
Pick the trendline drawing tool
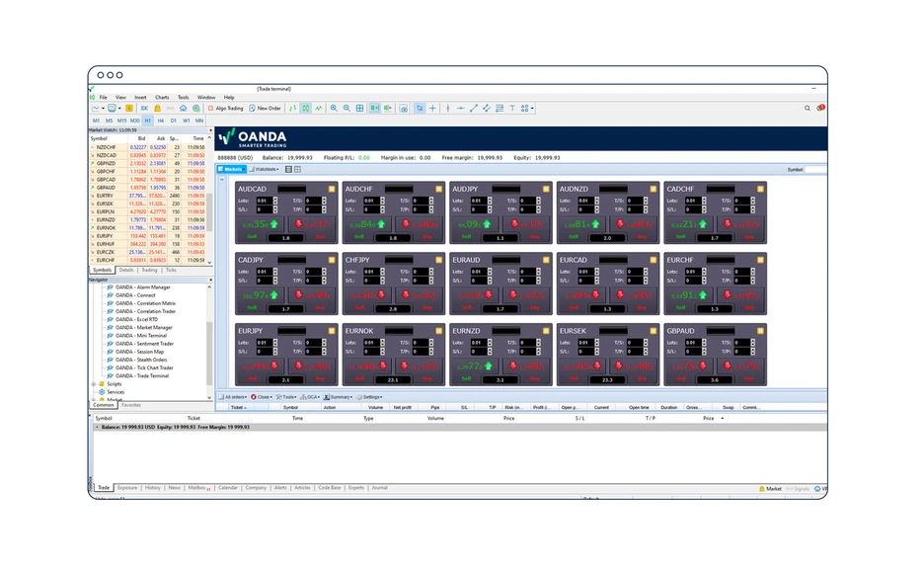(x=474, y=109)
